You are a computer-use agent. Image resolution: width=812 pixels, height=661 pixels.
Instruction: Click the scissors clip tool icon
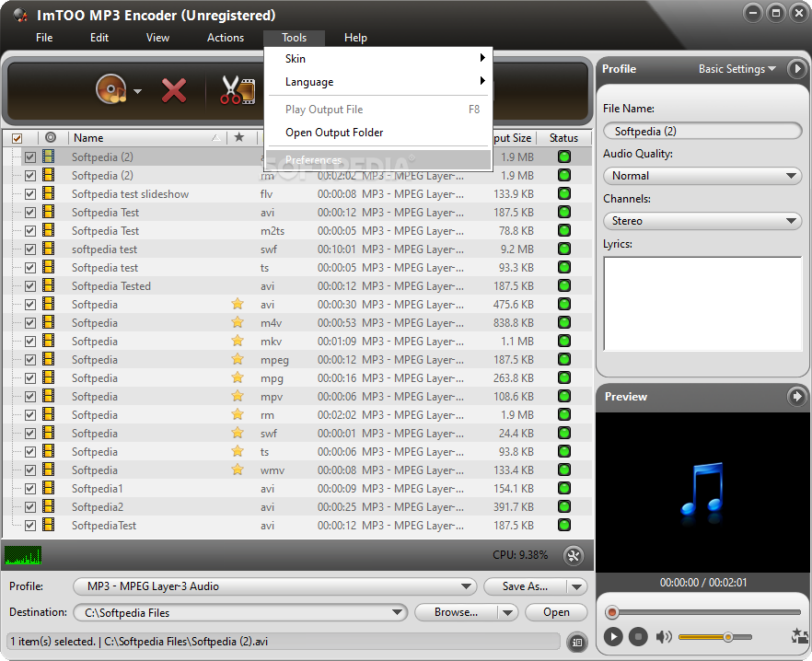238,90
